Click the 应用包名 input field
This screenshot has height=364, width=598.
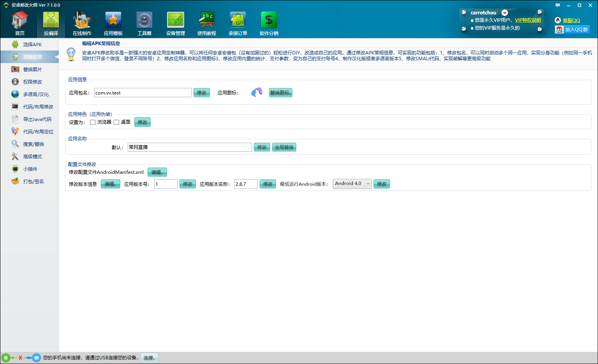(142, 93)
